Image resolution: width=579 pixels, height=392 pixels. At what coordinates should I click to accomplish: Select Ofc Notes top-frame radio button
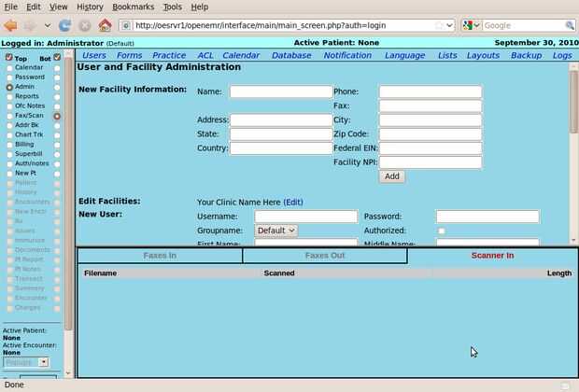tap(9, 106)
